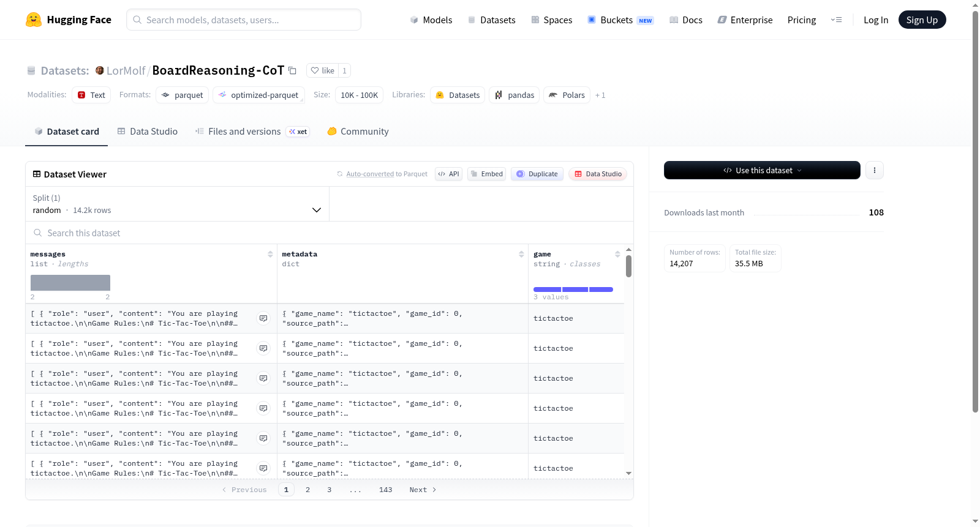
Task: Click the parquet format tag
Action: click(182, 95)
